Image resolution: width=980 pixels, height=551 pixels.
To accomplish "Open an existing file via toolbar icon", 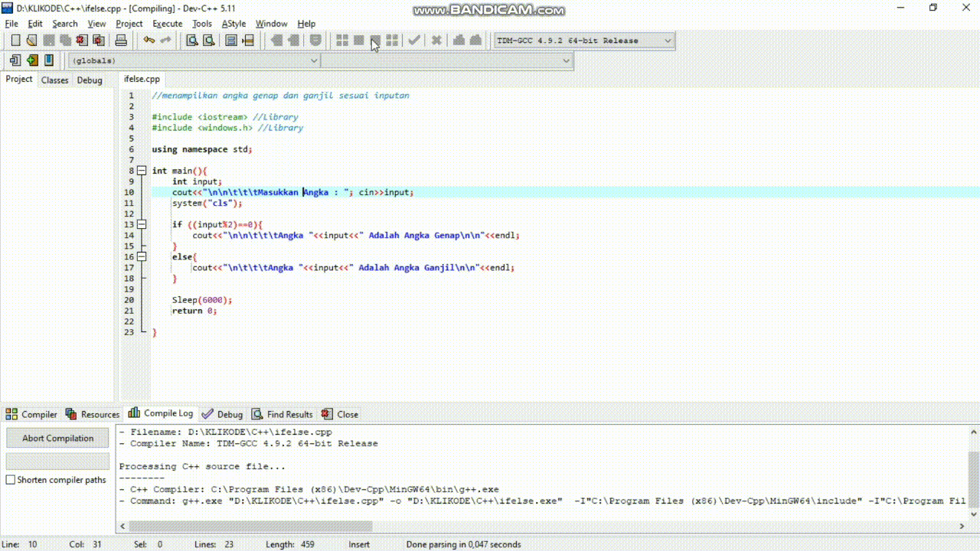I will [31, 41].
